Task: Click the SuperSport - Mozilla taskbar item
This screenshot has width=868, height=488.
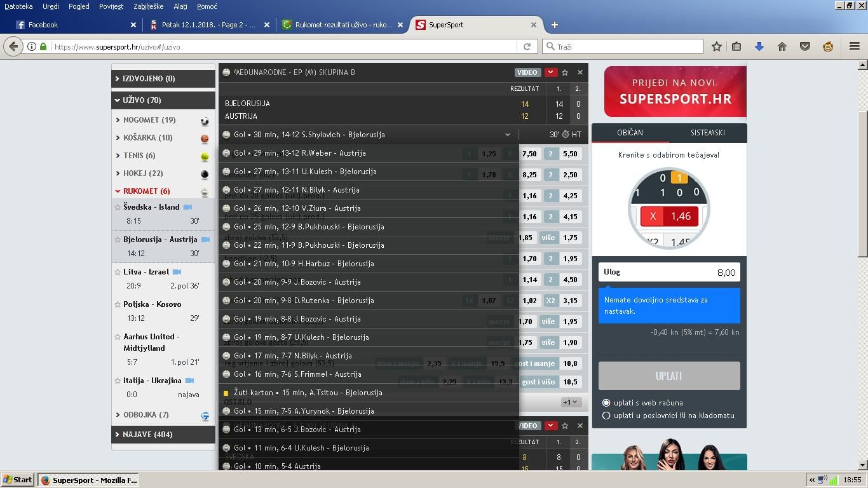Action: [88, 480]
